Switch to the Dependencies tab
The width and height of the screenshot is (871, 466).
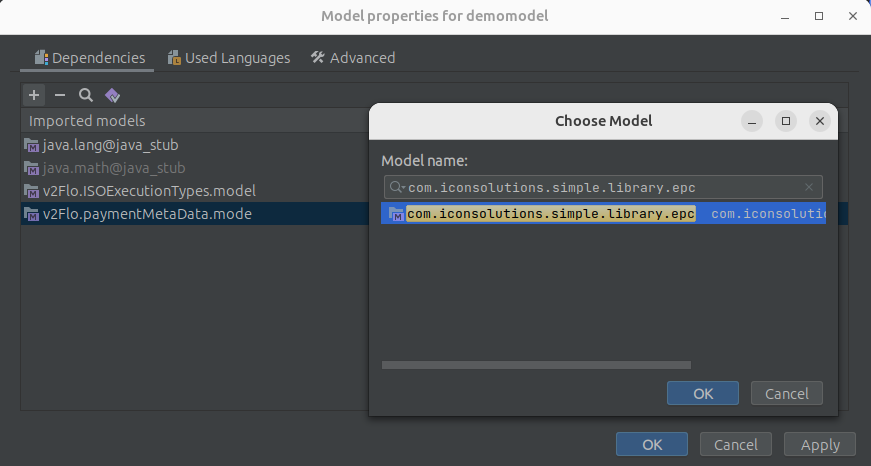(x=89, y=58)
